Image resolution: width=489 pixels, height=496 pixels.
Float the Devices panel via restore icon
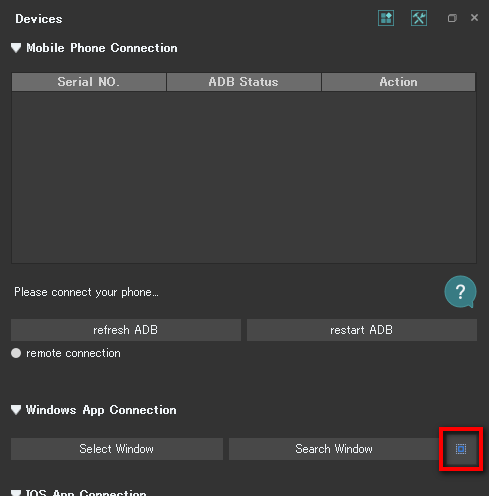[452, 18]
